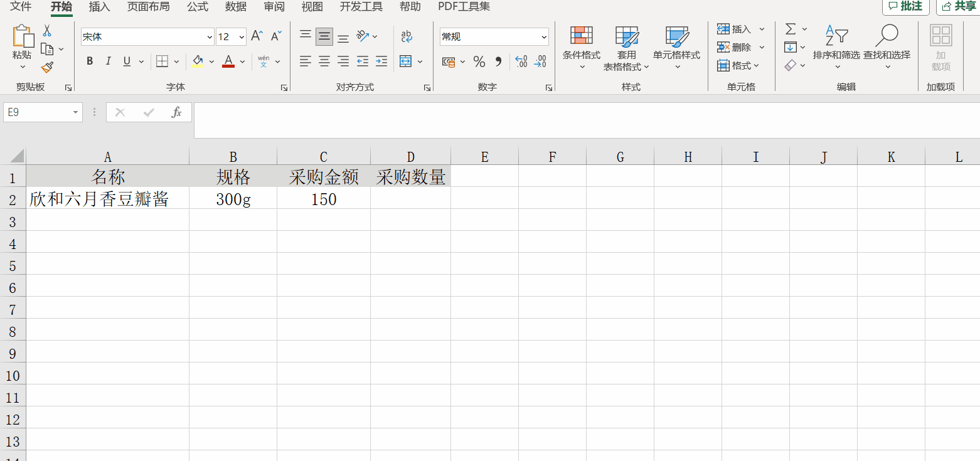Screen dimensions: 980x461
Task: Click the 批注 button
Action: coord(906,7)
